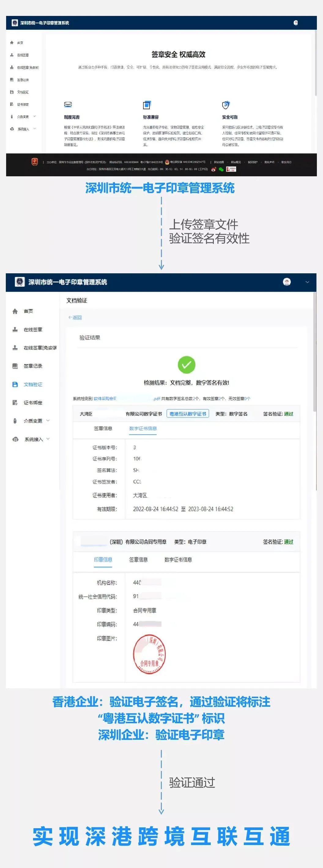The image size is (323, 868).
Task: Click the red 合同专用章 seal image
Action: click(x=149, y=654)
